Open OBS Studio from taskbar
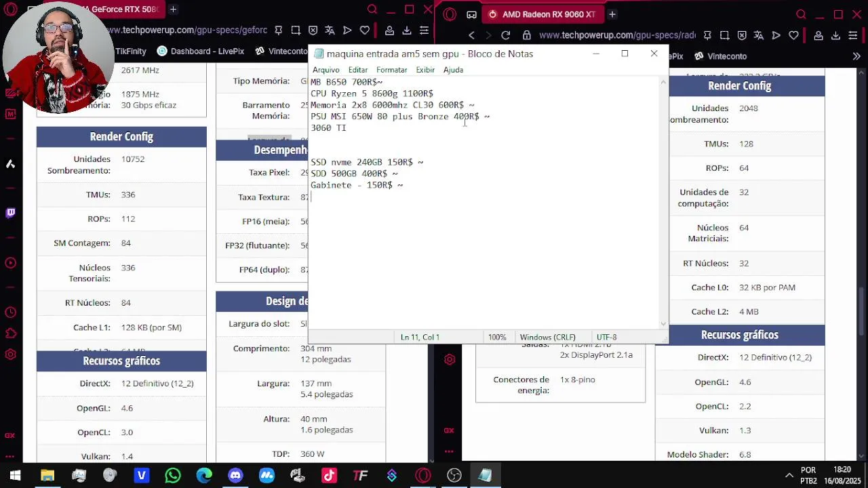 click(x=454, y=476)
